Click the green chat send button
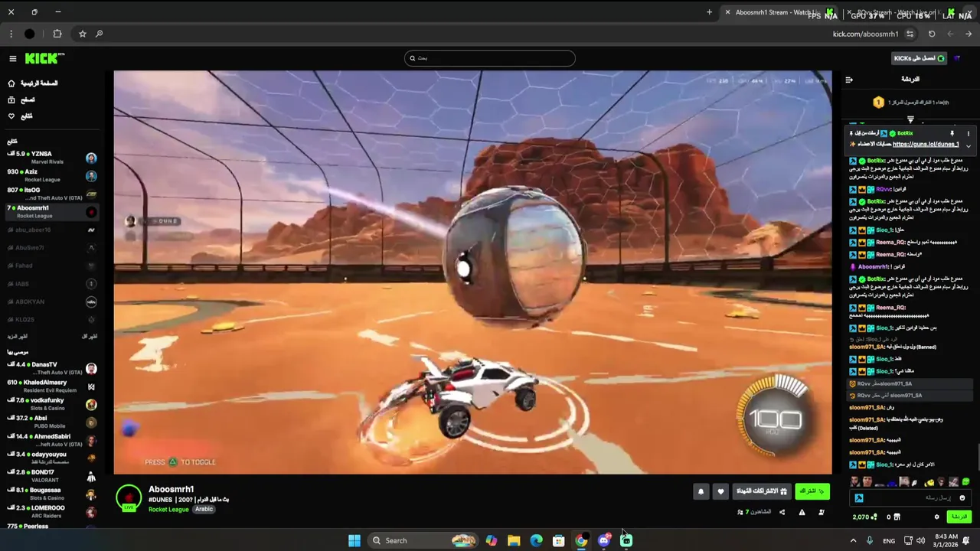 click(x=959, y=517)
